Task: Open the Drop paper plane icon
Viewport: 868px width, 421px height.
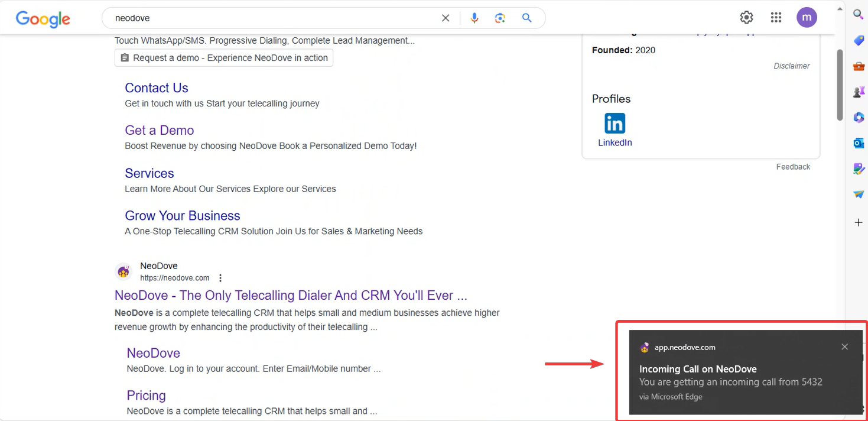Action: (x=859, y=195)
